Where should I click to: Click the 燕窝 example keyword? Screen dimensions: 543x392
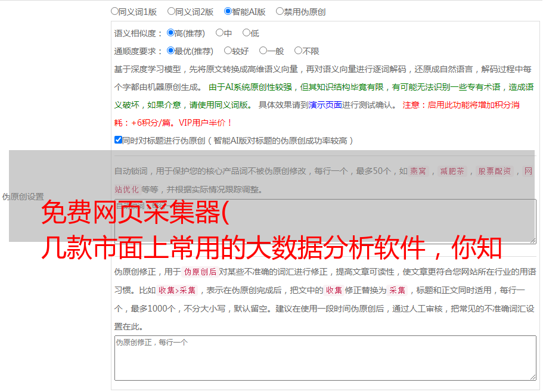coord(418,171)
